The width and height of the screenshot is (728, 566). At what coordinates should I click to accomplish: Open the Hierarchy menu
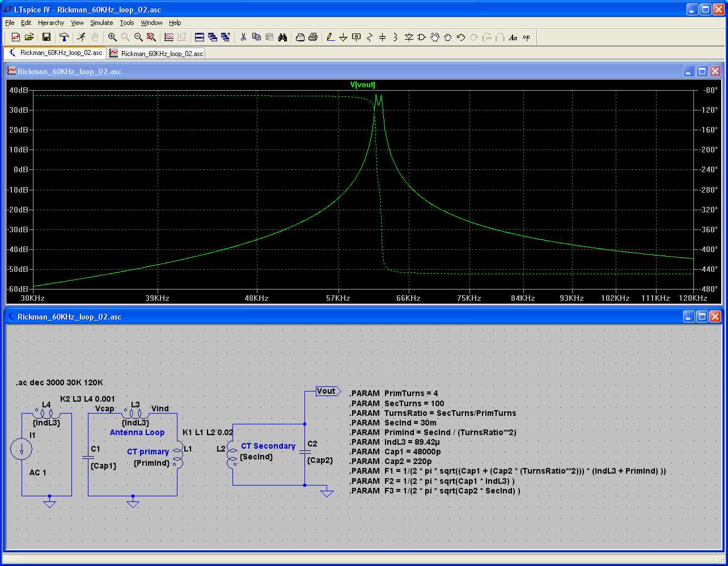[51, 23]
